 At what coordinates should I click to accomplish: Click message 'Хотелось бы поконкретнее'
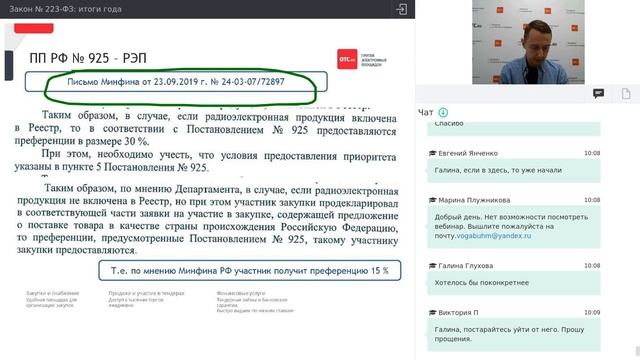pos(514,283)
